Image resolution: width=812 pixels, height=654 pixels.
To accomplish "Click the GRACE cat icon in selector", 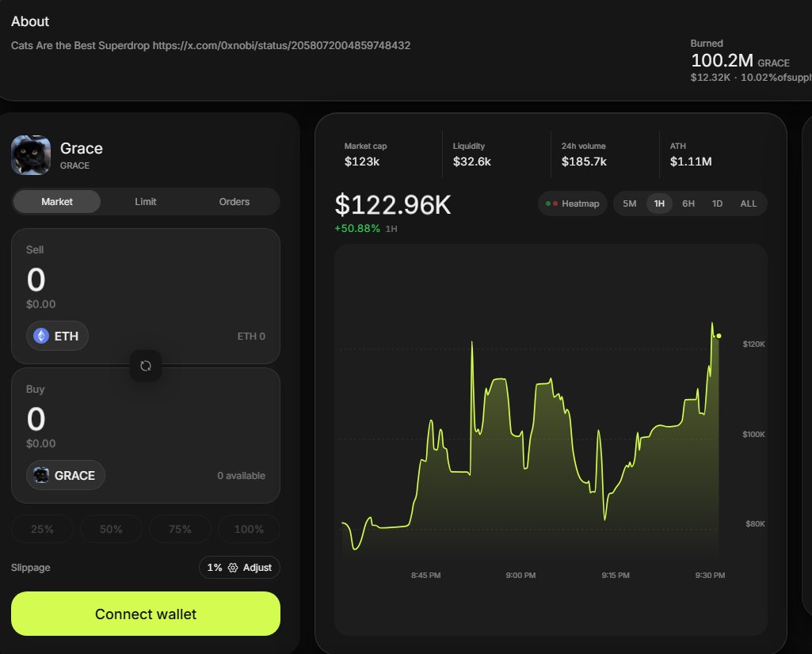I will click(x=41, y=475).
